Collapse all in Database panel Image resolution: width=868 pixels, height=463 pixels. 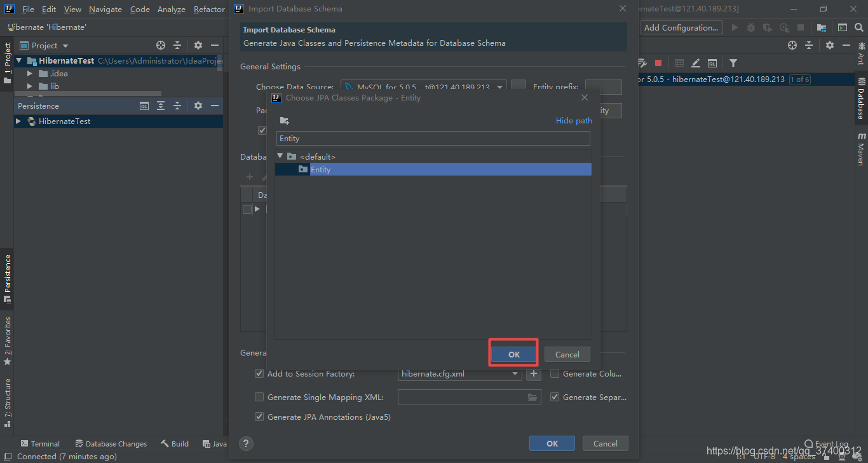pyautogui.click(x=809, y=45)
